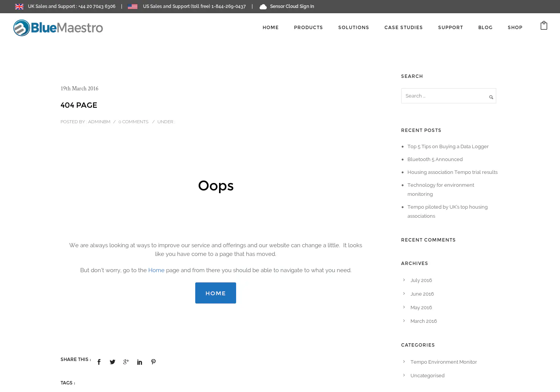
Task: Share on Pinterest
Action: 153,362
